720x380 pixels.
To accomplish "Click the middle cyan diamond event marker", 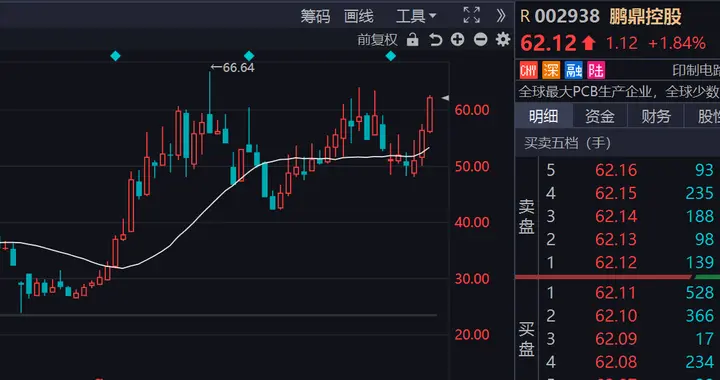I will tap(249, 56).
